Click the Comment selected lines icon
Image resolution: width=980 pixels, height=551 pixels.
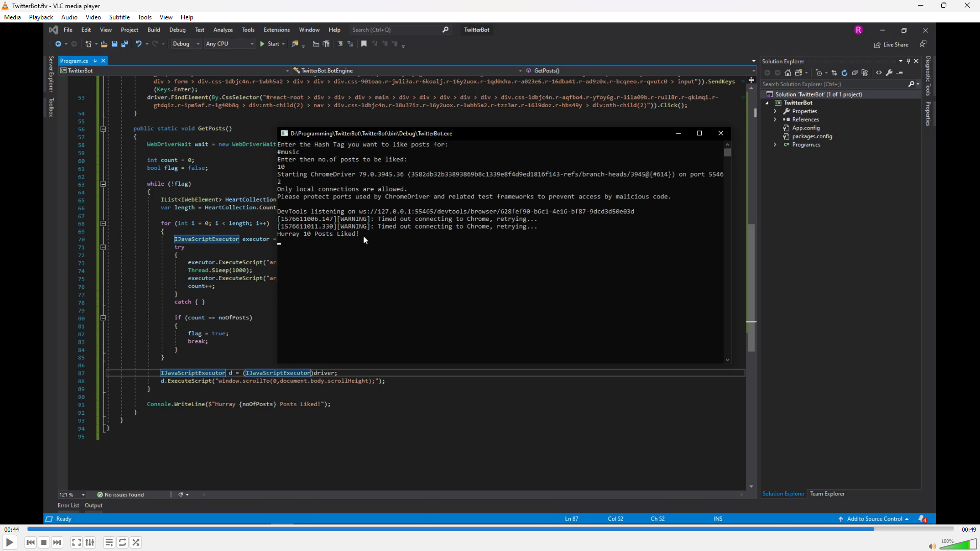pyautogui.click(x=340, y=44)
